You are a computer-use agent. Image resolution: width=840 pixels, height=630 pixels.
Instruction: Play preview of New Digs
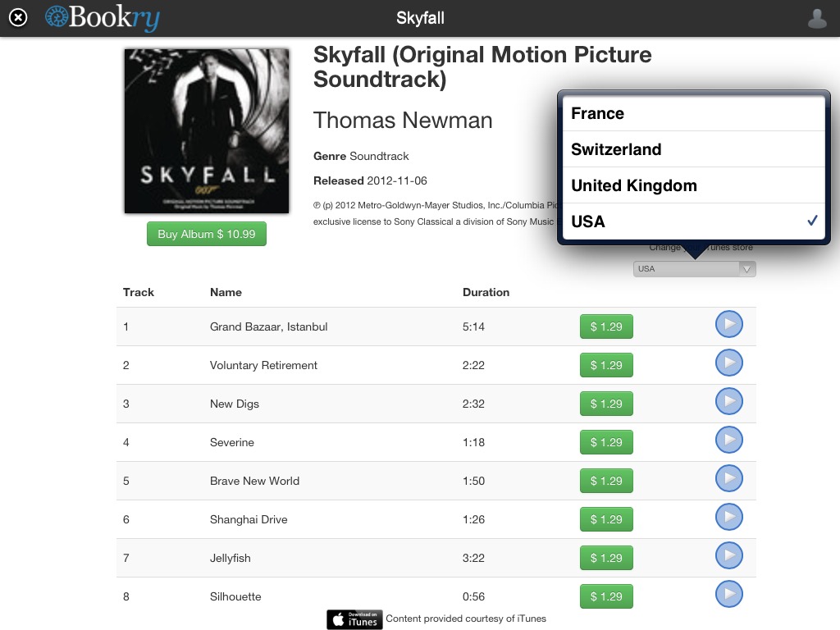tap(728, 401)
